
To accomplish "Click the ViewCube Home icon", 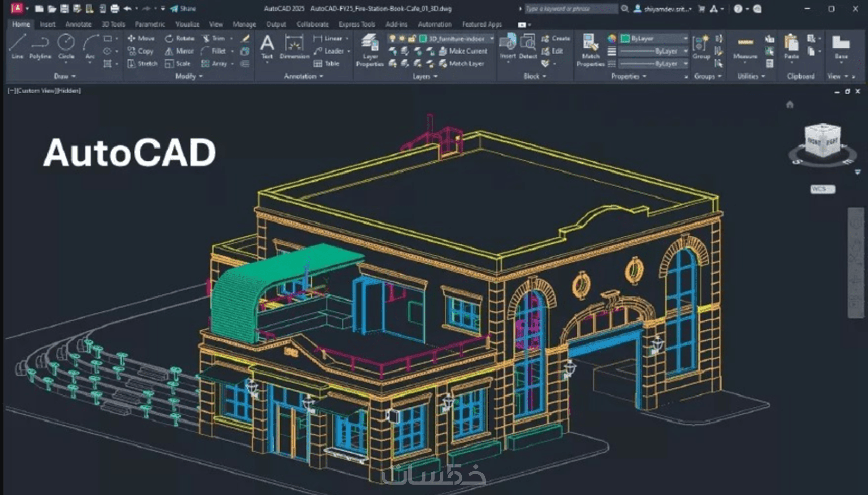I will coord(790,105).
